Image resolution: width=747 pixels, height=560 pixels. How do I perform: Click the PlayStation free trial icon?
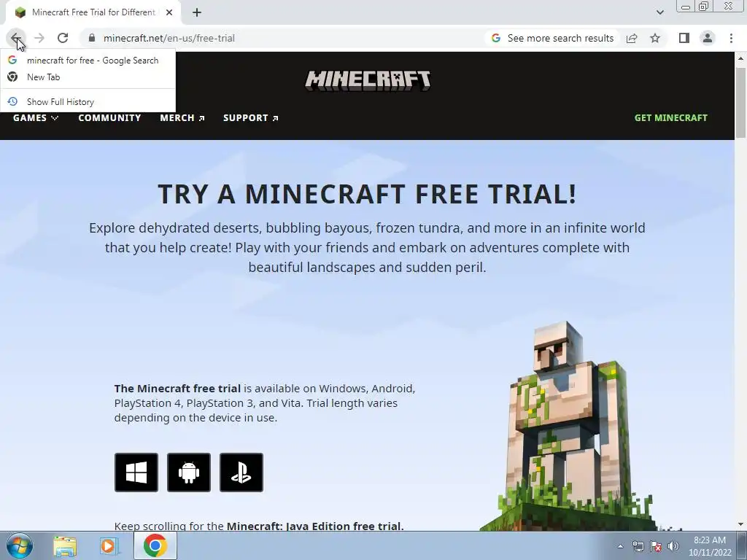tap(241, 472)
